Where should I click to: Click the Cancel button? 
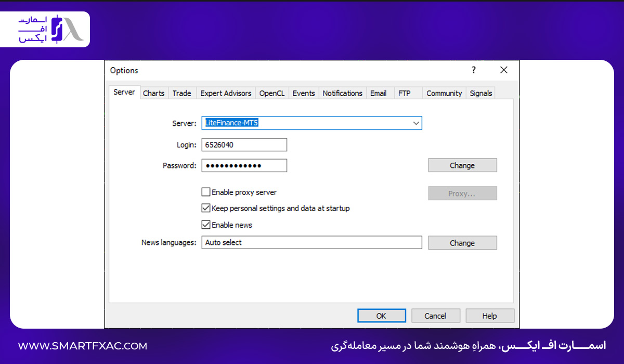(x=436, y=316)
